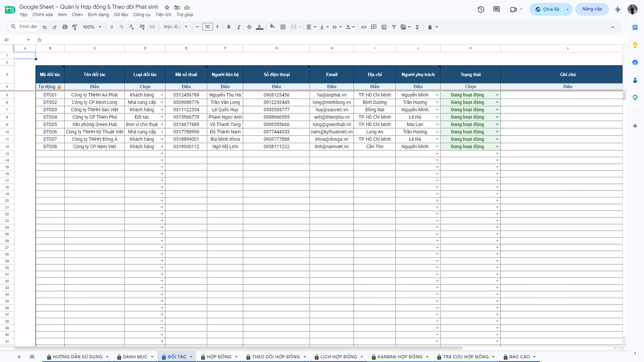
Task: Click the insert comment icon
Action: pos(374,27)
